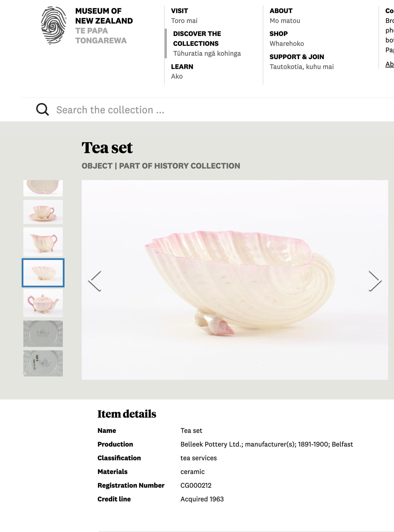Select the cream jug thumbnail
The width and height of the screenshot is (394, 532).
pos(43,242)
